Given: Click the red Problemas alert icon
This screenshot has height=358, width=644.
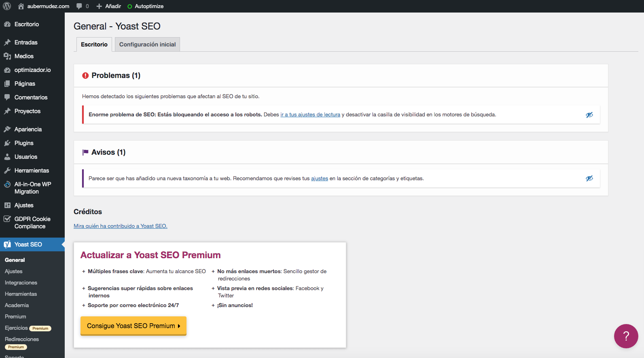Looking at the screenshot, I should 85,76.
